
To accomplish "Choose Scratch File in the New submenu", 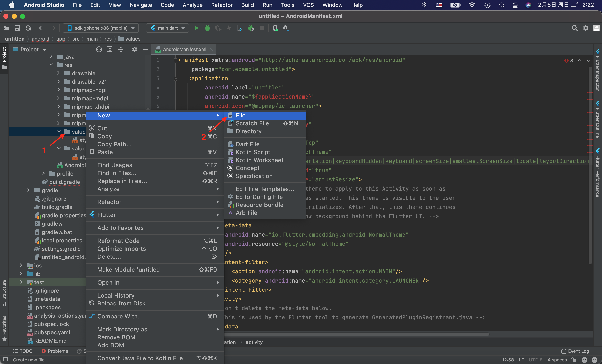I will [x=265, y=123].
